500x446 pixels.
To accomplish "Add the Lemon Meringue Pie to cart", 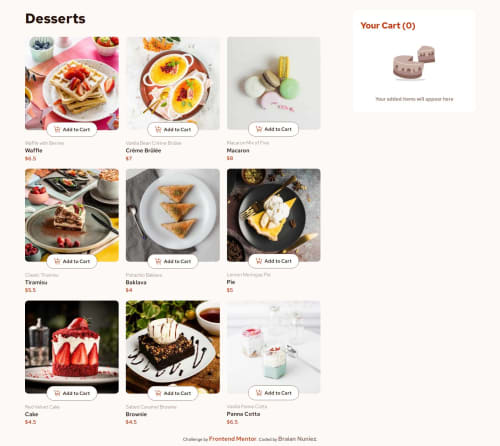I will click(x=273, y=261).
